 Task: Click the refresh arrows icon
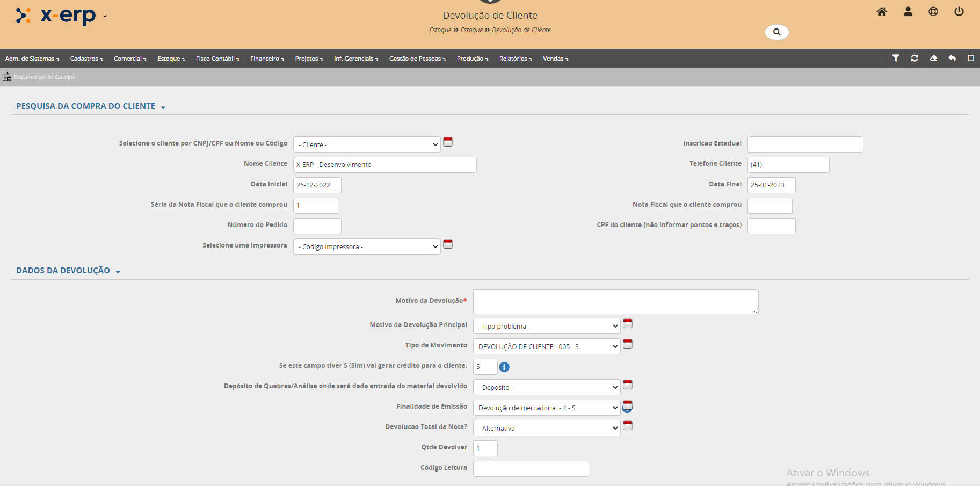point(914,58)
